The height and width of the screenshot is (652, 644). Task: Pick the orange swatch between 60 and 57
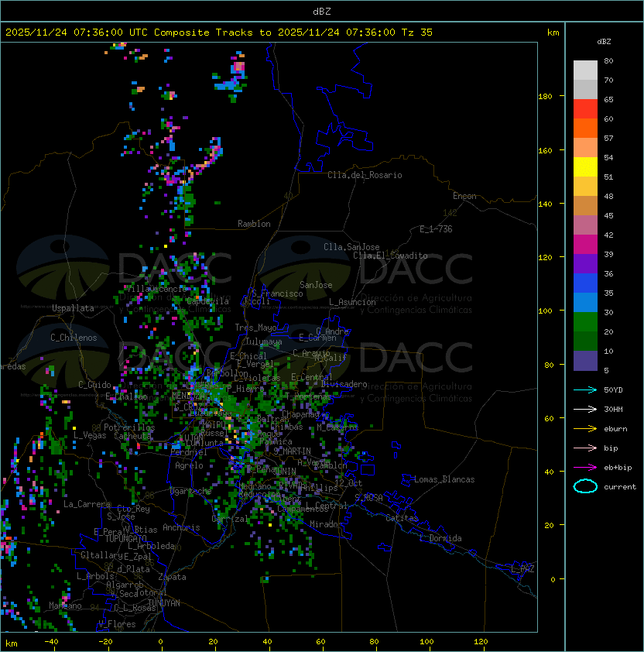pyautogui.click(x=585, y=129)
